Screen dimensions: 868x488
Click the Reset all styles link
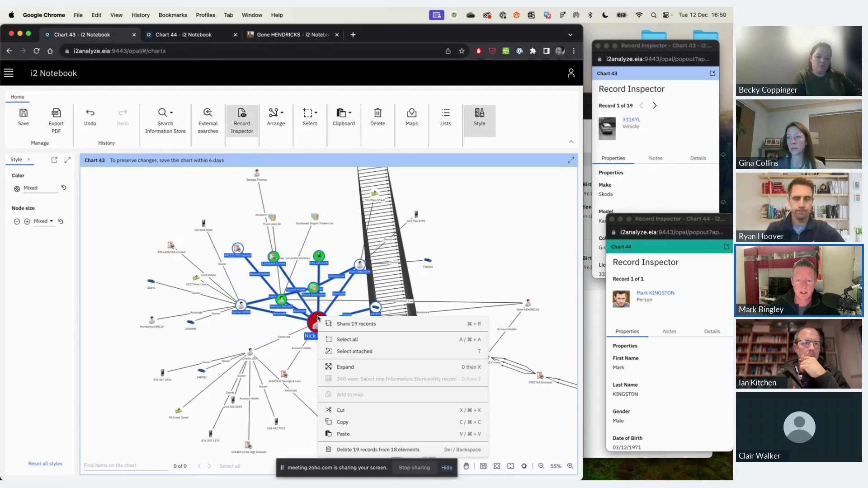(x=45, y=464)
